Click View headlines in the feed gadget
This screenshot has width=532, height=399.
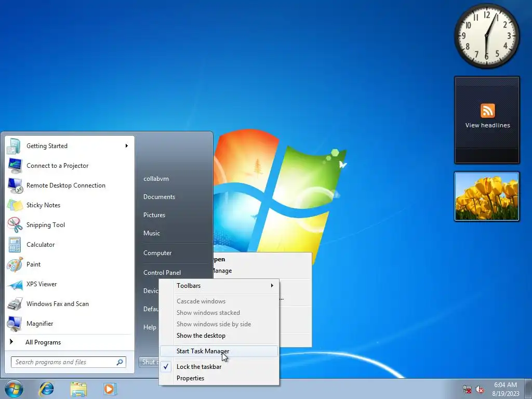pyautogui.click(x=487, y=125)
